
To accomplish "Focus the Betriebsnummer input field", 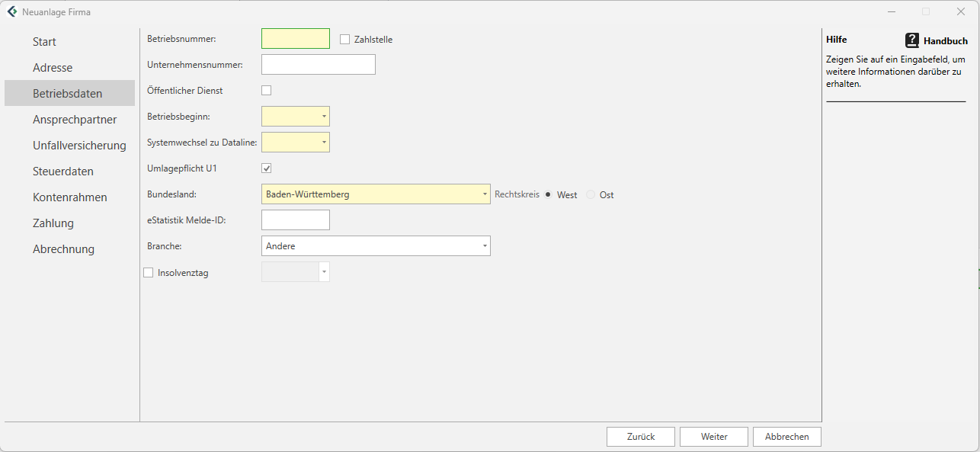I will click(x=295, y=39).
